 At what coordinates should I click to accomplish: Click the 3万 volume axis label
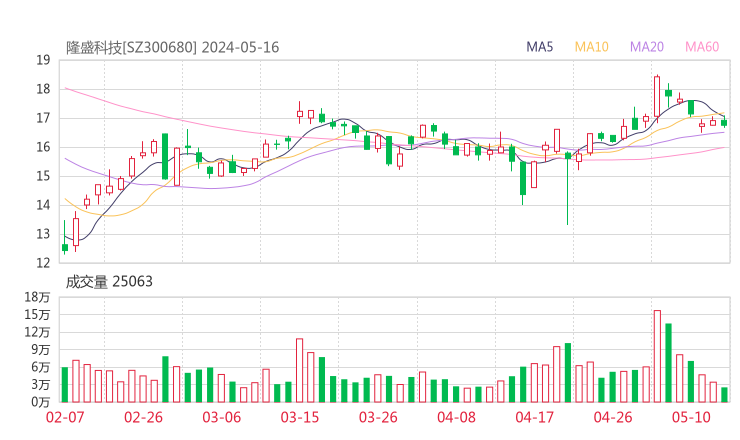pyautogui.click(x=41, y=385)
